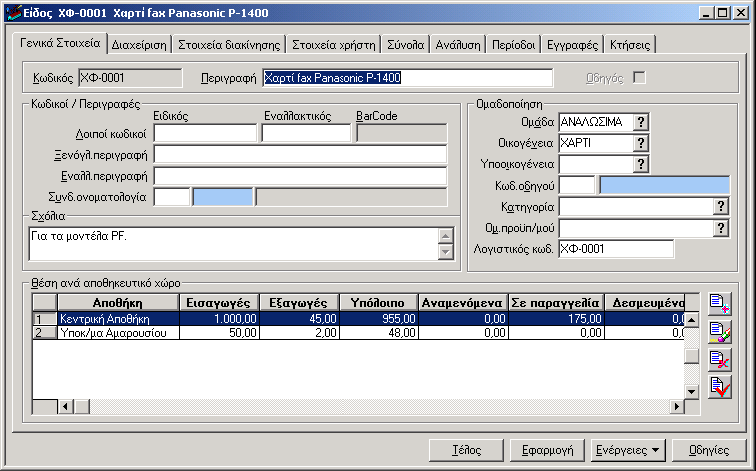
Task: Click the application icon in the title bar
Action: tap(14, 13)
